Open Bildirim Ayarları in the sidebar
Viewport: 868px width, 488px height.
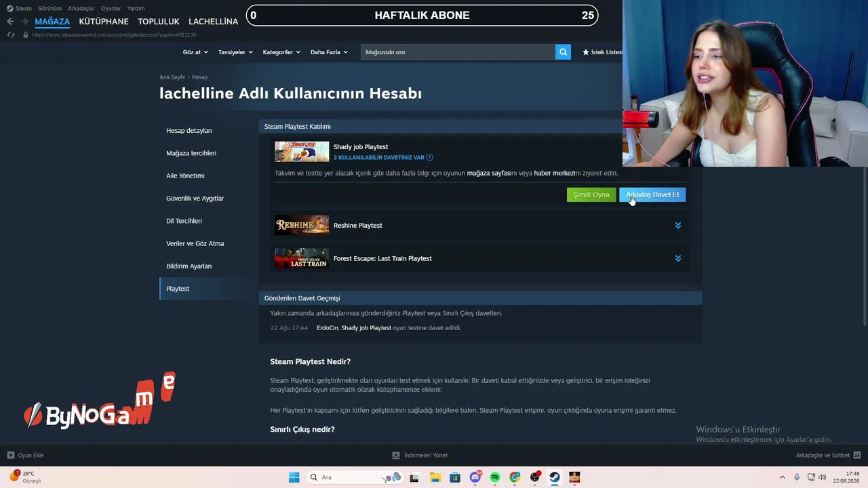tap(189, 266)
